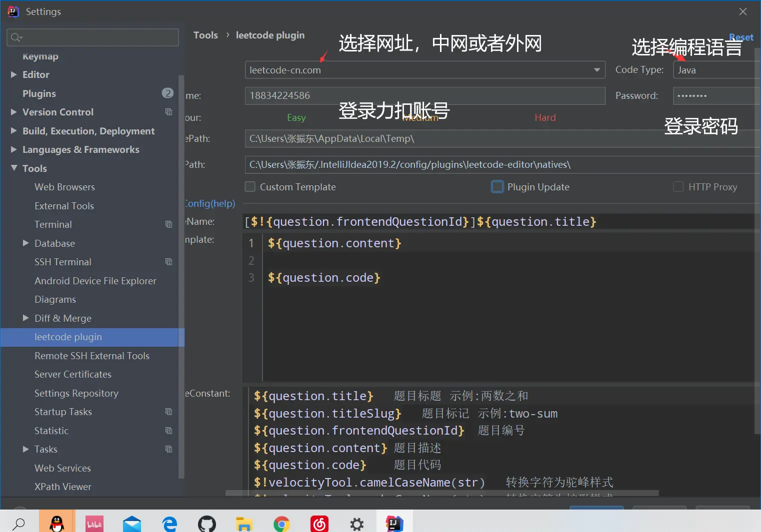Viewport: 761px width, 532px height.
Task: Expand Build, Execution, Deployment group
Action: pos(14,131)
